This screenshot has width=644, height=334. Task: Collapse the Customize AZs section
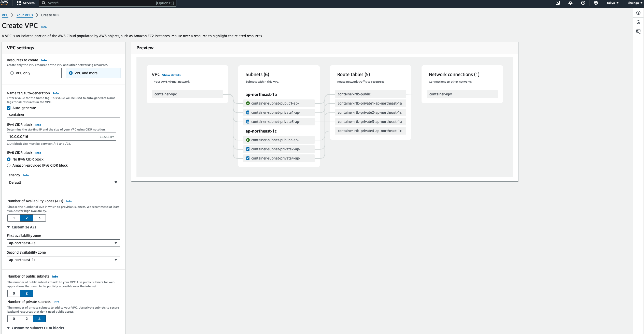[22, 227]
